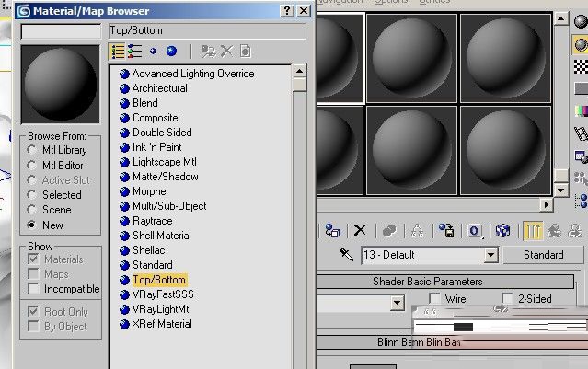Toggle Incompatible checkbox
The width and height of the screenshot is (588, 369).
coord(33,289)
